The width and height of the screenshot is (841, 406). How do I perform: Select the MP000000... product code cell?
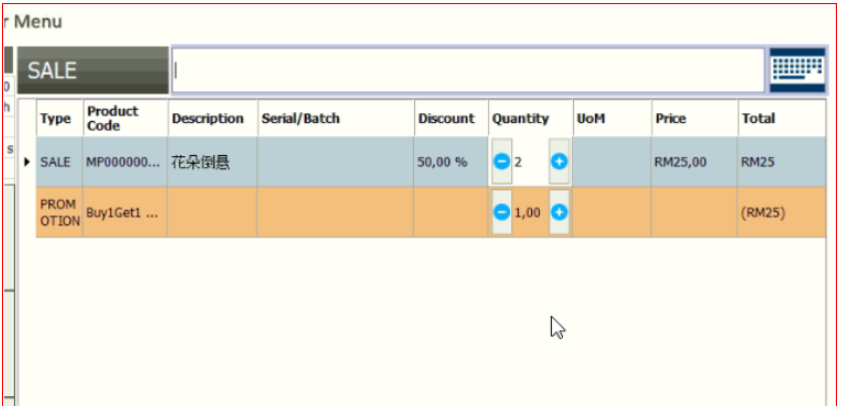click(x=125, y=161)
